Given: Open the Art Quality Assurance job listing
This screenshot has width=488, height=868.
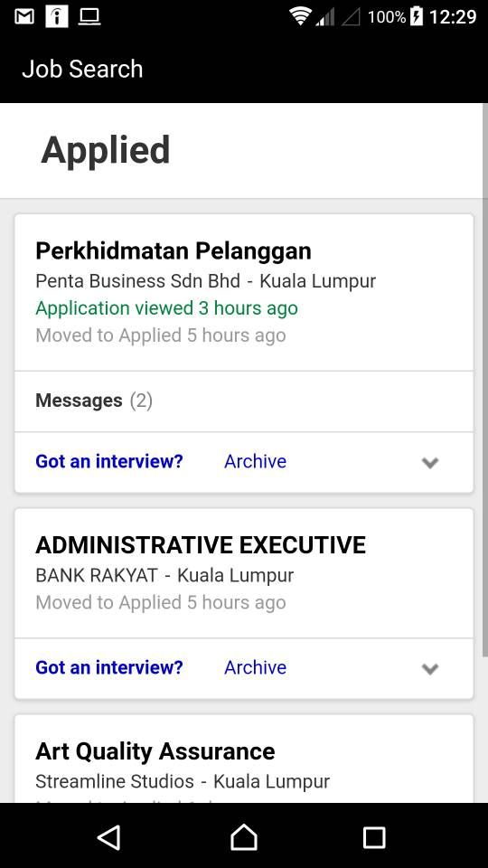Looking at the screenshot, I should pos(155,751).
